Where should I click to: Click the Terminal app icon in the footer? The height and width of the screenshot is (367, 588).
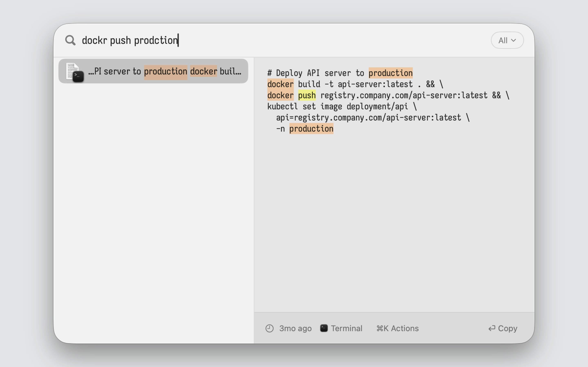pos(324,328)
